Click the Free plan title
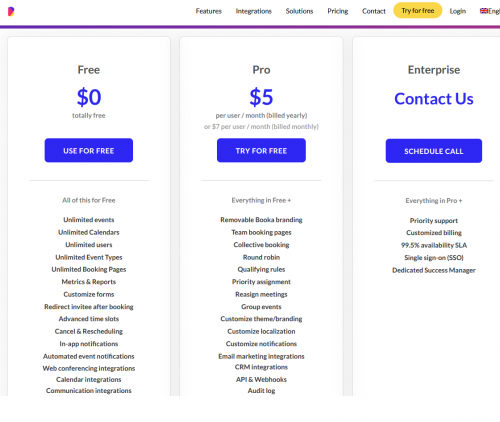 (x=89, y=70)
